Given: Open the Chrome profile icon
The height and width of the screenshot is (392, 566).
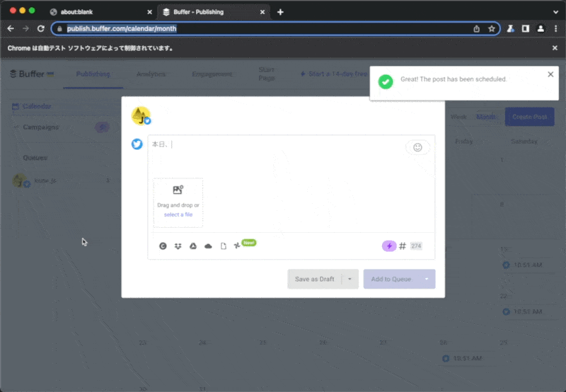Looking at the screenshot, I should click(541, 29).
